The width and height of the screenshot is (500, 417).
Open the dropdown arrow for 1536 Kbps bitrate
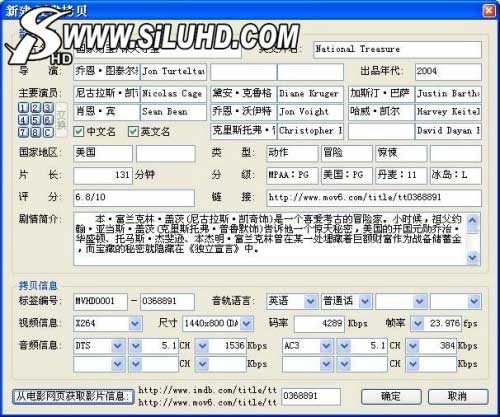(x=202, y=346)
